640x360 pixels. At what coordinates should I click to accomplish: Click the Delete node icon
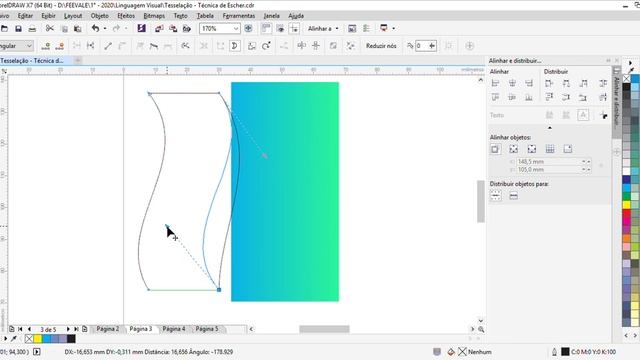click(60, 46)
